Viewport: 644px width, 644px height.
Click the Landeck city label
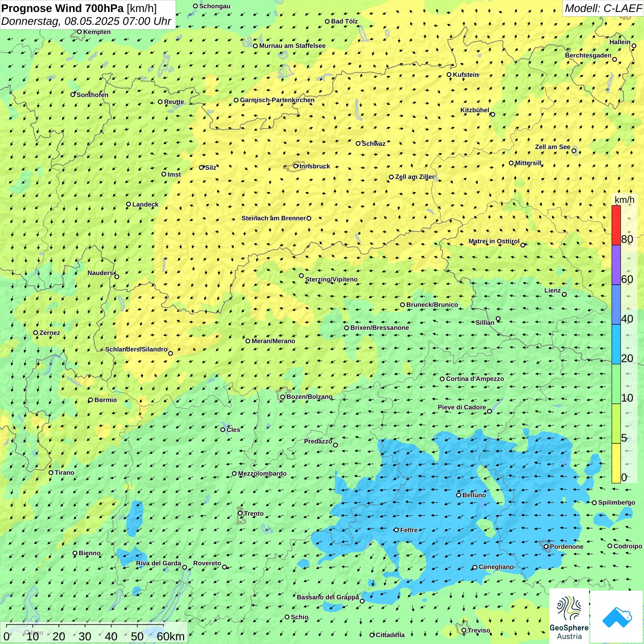(145, 204)
